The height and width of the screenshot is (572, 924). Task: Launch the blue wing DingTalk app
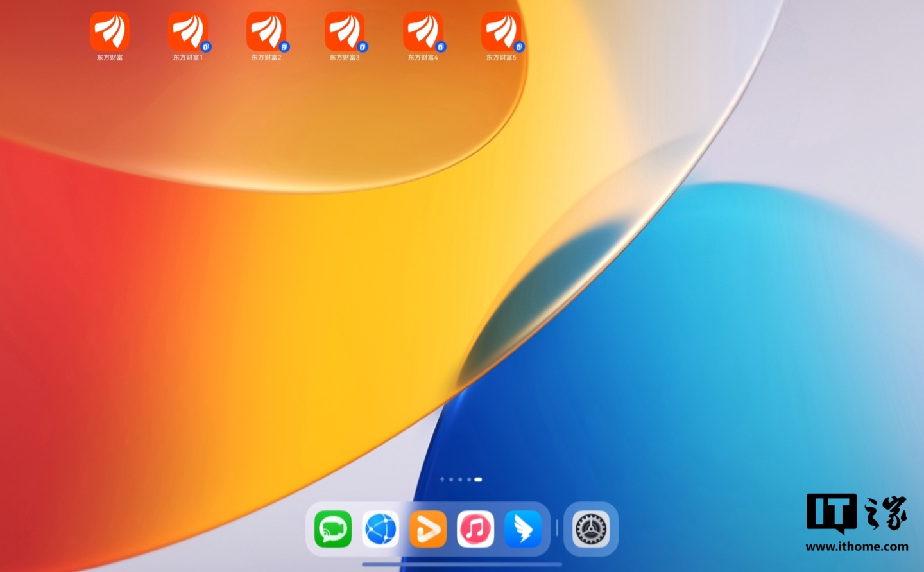pos(523,529)
